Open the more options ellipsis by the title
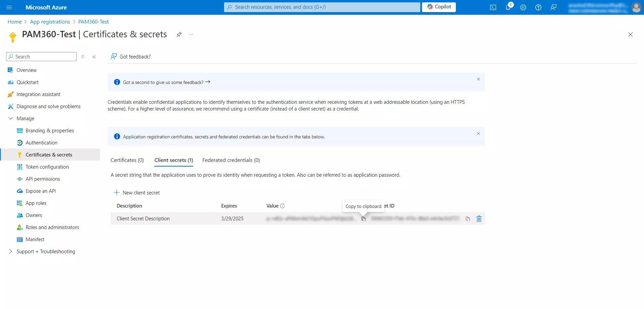The height and width of the screenshot is (309, 644). coord(191,34)
